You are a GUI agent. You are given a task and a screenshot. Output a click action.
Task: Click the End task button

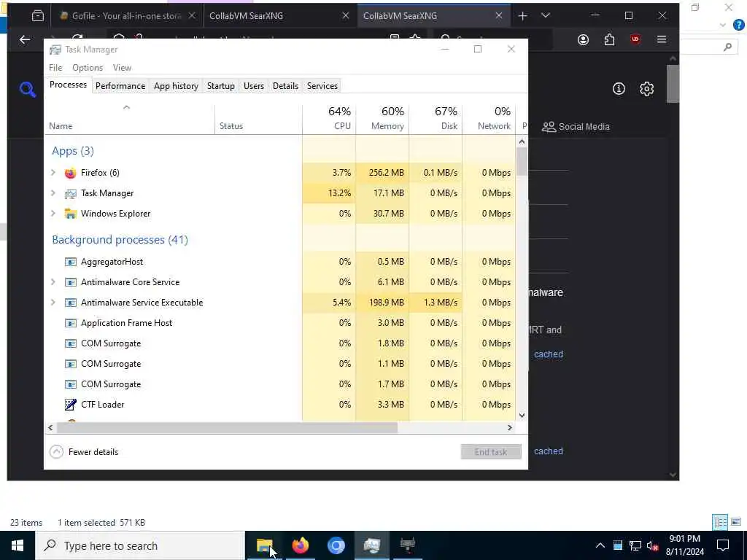point(491,452)
